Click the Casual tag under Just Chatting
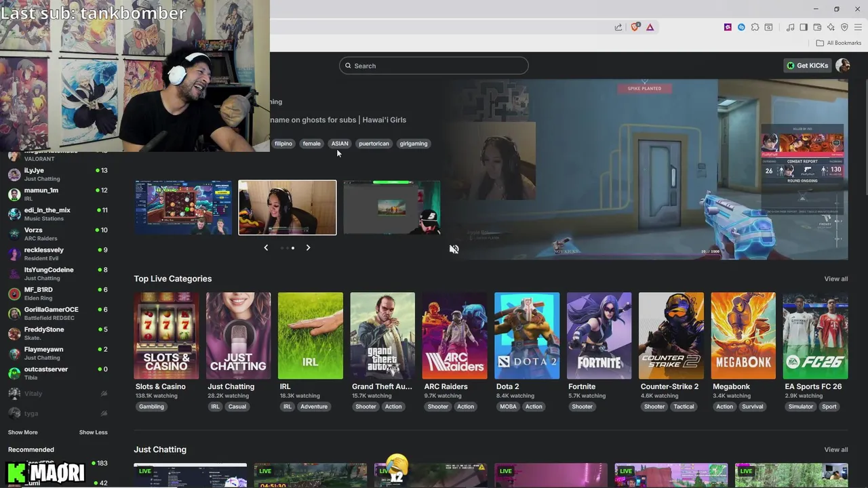This screenshot has width=868, height=488. coord(237,407)
